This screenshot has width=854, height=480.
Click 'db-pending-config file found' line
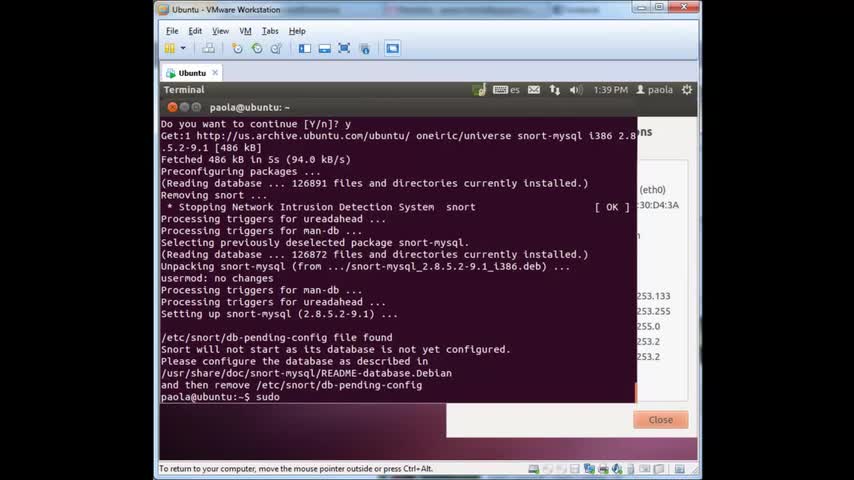point(276,338)
